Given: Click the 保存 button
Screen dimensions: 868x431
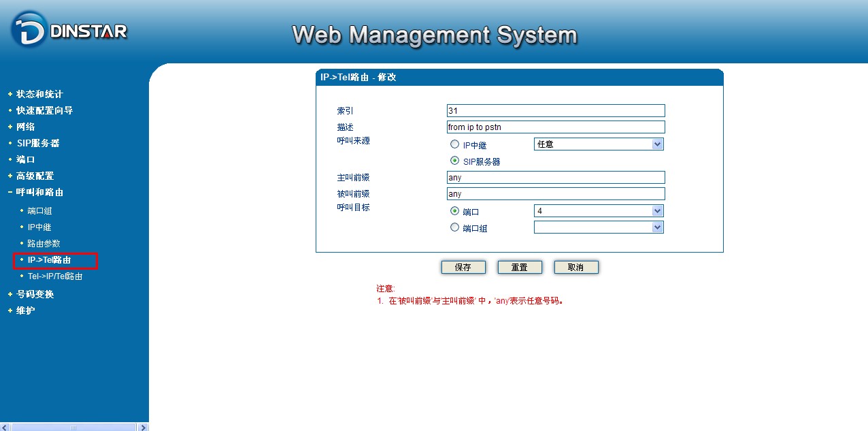Looking at the screenshot, I should pyautogui.click(x=463, y=268).
